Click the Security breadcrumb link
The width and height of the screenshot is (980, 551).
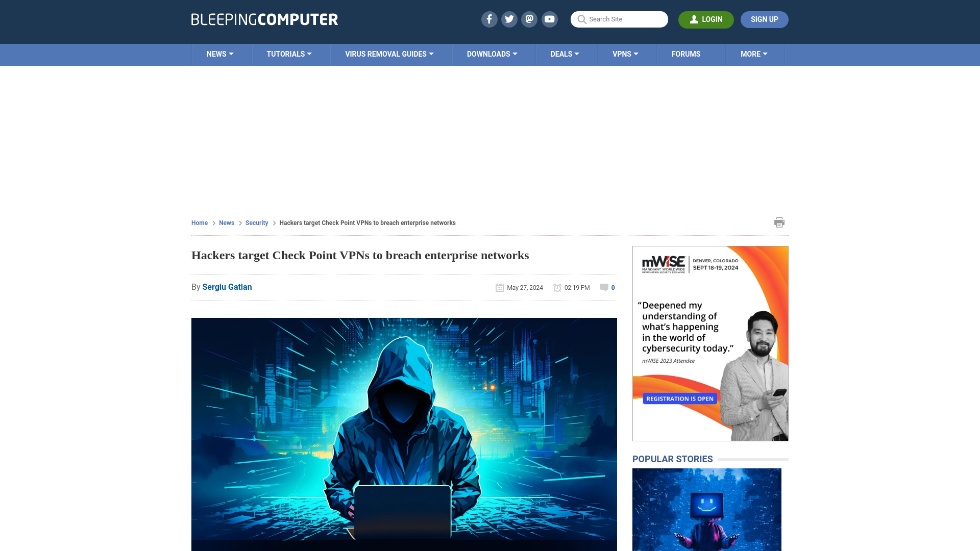click(x=256, y=222)
